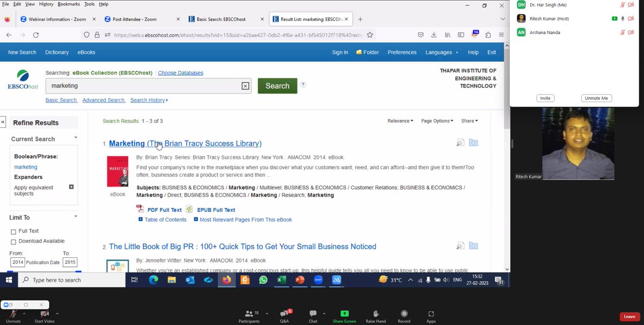Viewport: 644px width, 325px height.
Task: Click search help question mark icon
Action: point(303,85)
